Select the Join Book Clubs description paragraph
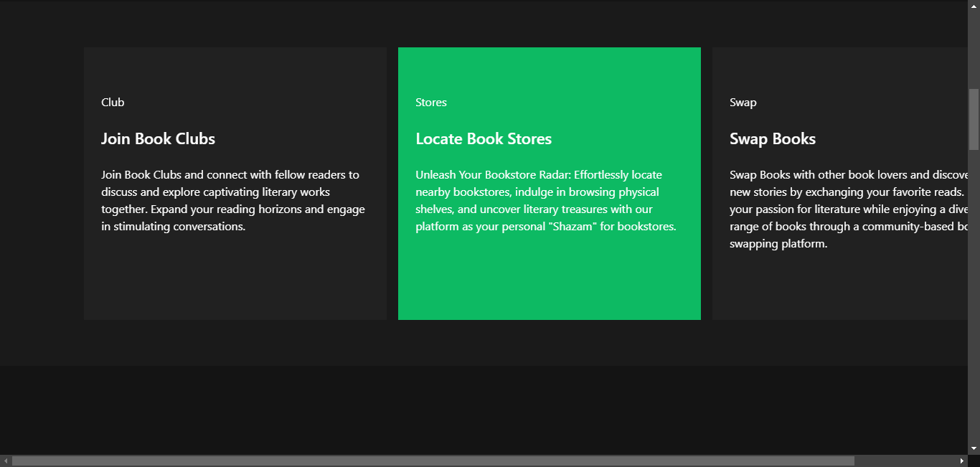Screen dimensions: 980x467 click(233, 201)
